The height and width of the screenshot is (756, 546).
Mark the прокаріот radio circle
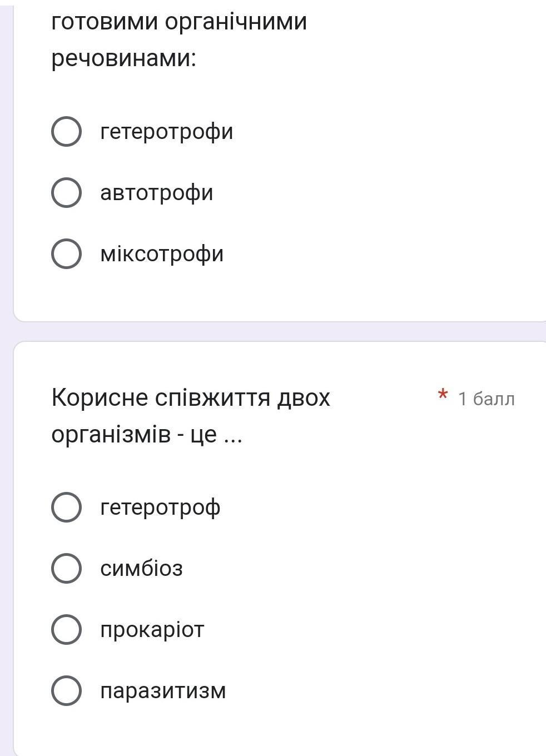tap(67, 630)
